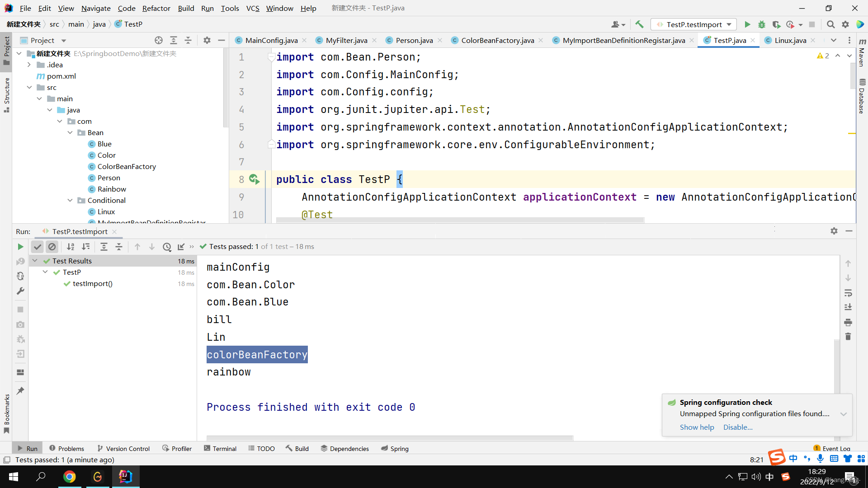Screen dimensions: 868x488
Task: Toggle Show Ignored tests filter
Action: 52,247
